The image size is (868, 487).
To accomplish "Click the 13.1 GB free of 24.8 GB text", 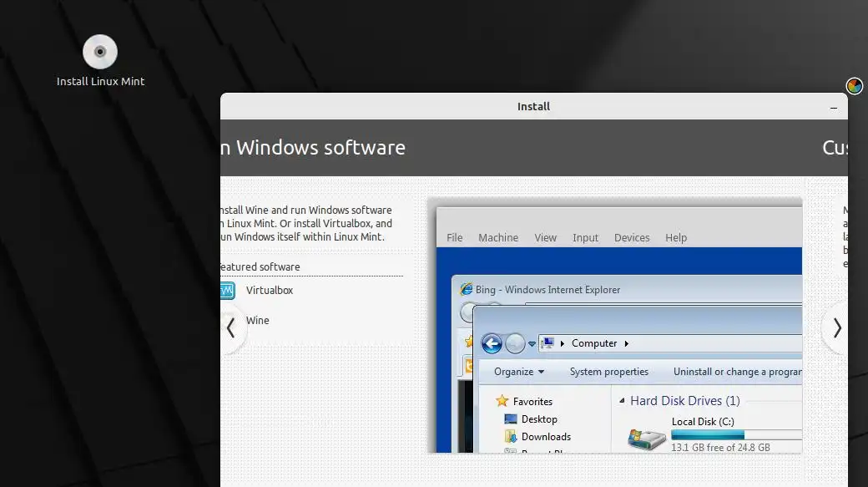I will [720, 447].
